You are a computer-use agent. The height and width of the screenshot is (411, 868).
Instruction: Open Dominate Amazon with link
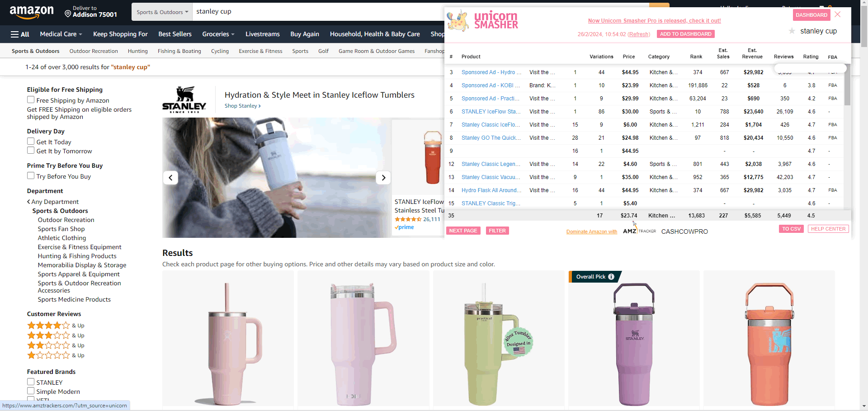(592, 231)
